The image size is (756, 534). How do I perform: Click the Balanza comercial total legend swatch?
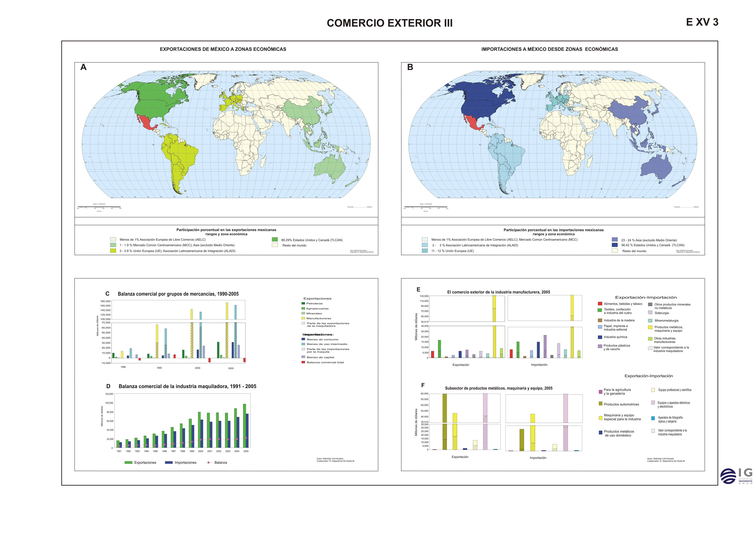pos(303,362)
